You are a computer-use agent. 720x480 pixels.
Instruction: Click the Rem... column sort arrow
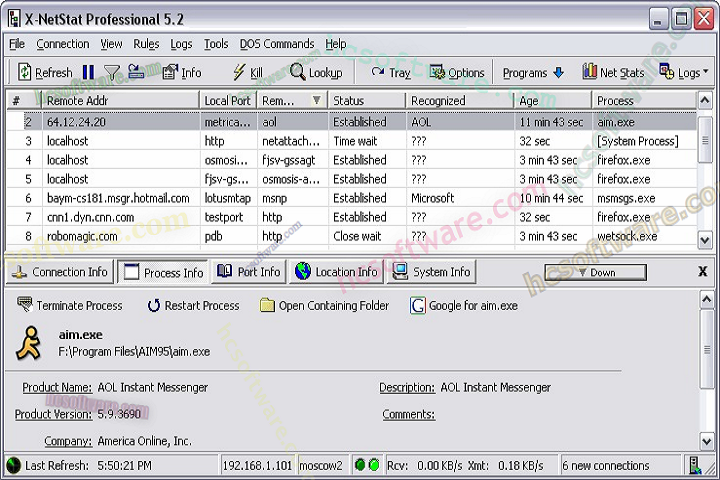316,100
